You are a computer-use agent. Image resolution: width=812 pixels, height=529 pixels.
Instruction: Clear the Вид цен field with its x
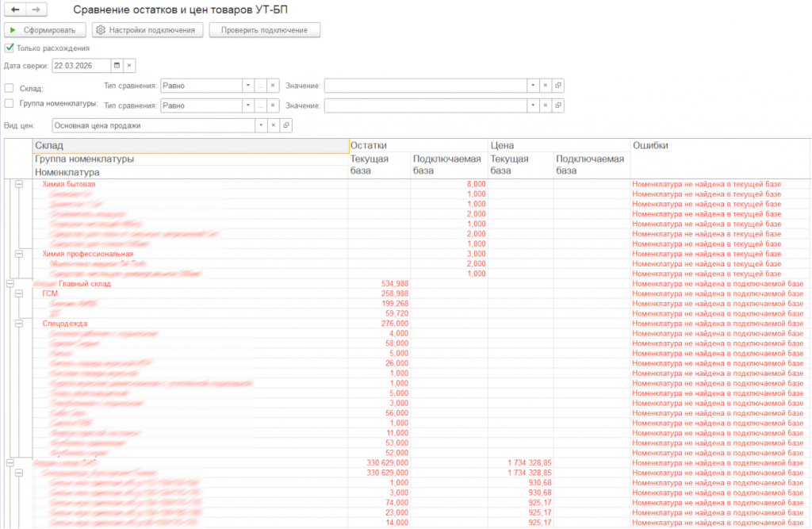click(x=274, y=125)
